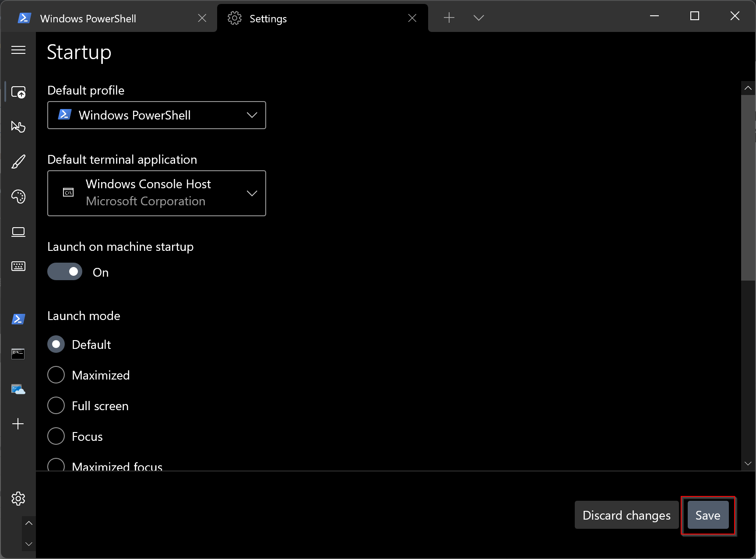Select Maximized focus launch mode
Image resolution: width=756 pixels, height=559 pixels.
coord(105,465)
